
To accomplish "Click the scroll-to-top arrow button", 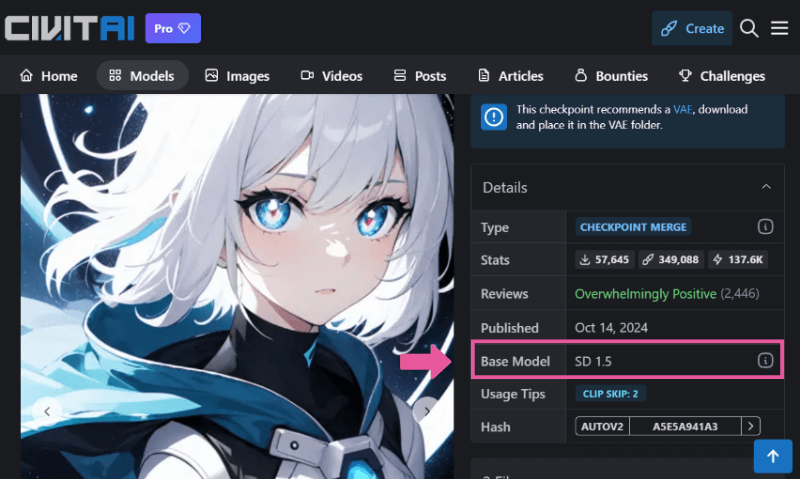I will tap(772, 457).
